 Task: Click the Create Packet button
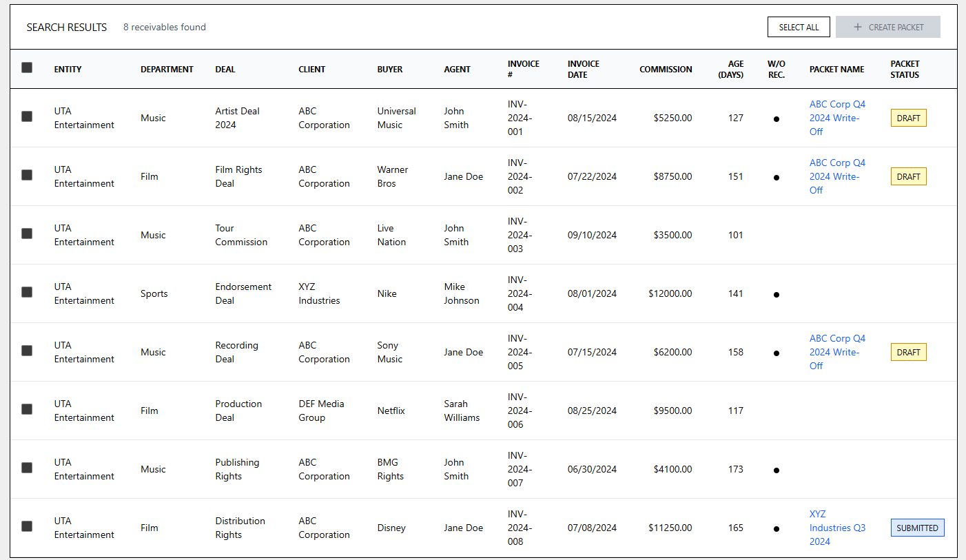pos(887,27)
